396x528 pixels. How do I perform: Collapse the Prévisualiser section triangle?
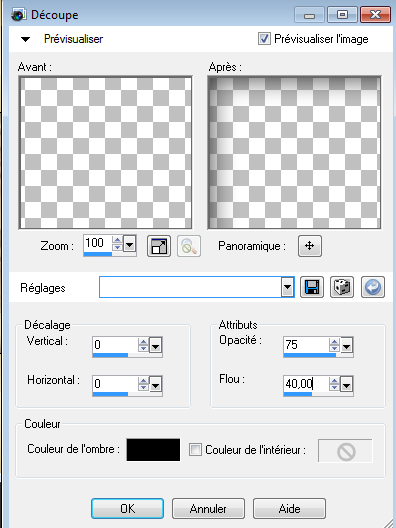point(25,39)
